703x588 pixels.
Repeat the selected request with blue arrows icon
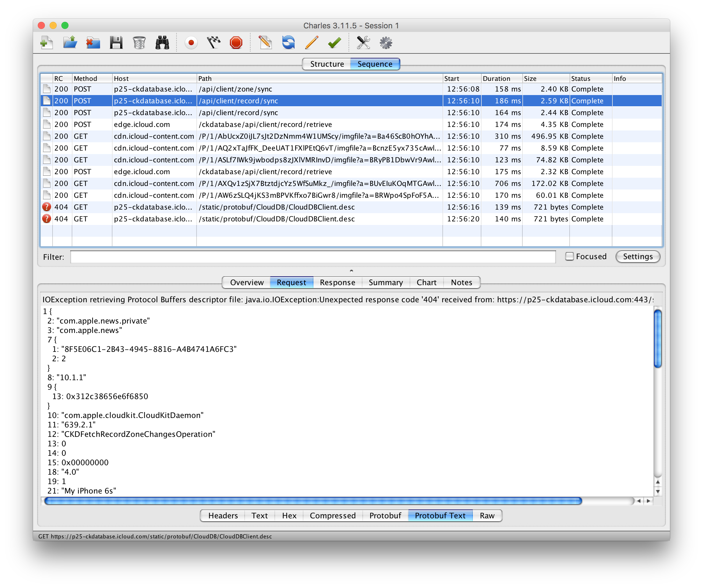tap(288, 43)
